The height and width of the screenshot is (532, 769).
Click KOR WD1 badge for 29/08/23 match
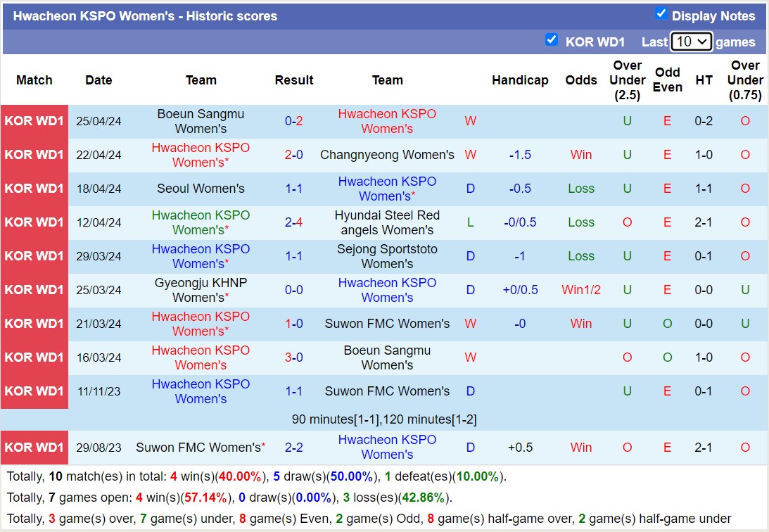[x=34, y=448]
